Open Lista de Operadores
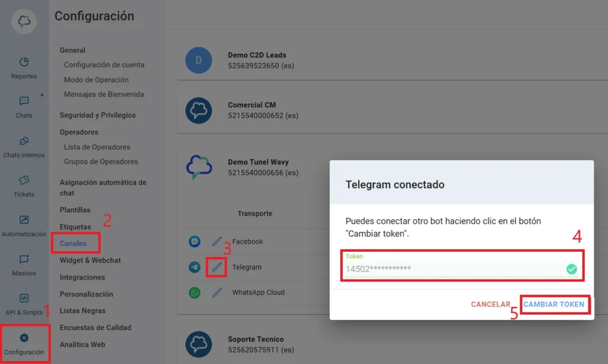Screen dimensions: 608x364 (x=97, y=147)
